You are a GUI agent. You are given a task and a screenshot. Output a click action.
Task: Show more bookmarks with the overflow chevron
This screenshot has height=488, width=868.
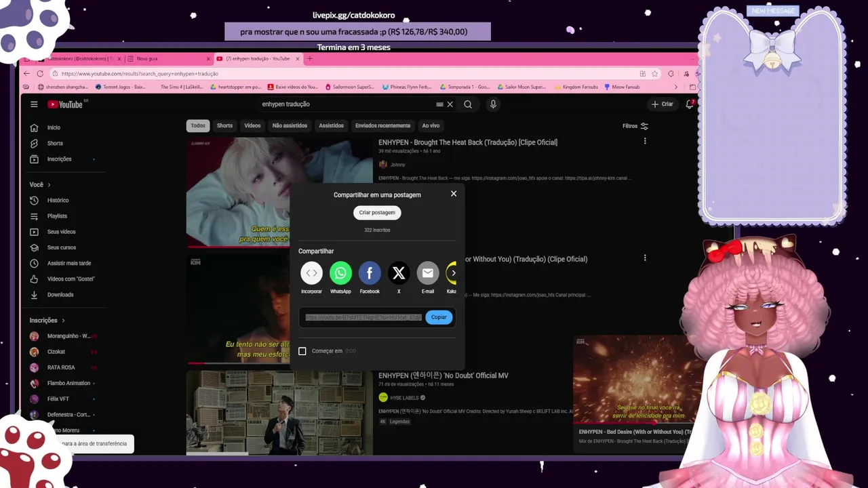tap(675, 87)
